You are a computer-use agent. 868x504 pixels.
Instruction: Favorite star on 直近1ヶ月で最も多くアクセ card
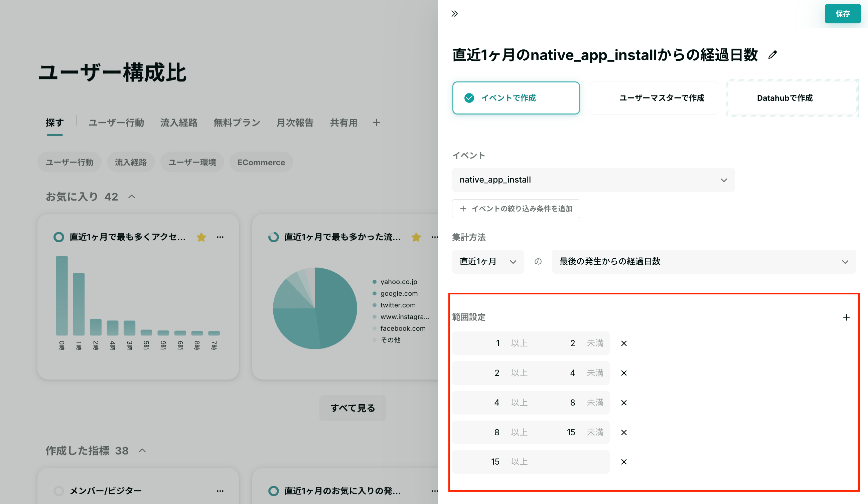click(201, 237)
